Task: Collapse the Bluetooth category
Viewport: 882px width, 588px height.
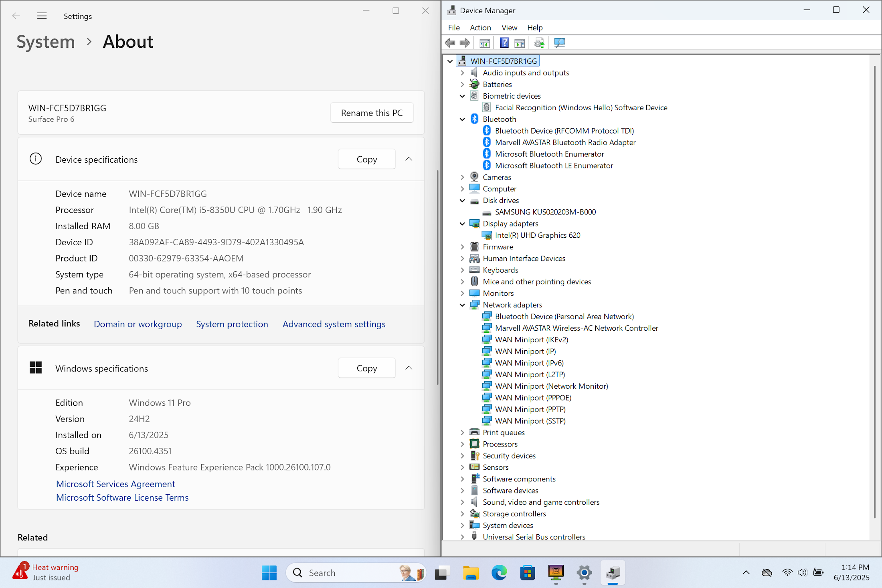Action: click(462, 119)
